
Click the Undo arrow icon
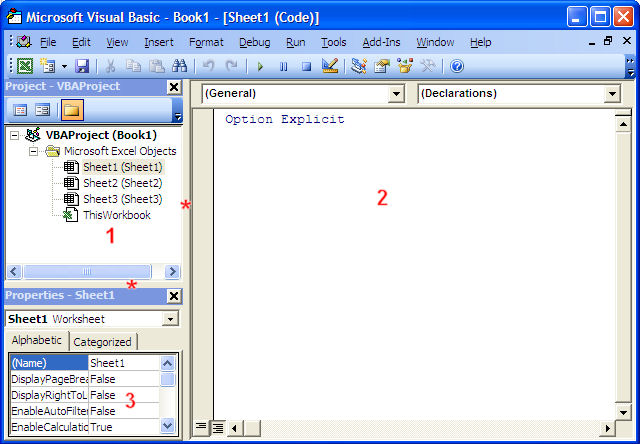tap(209, 66)
